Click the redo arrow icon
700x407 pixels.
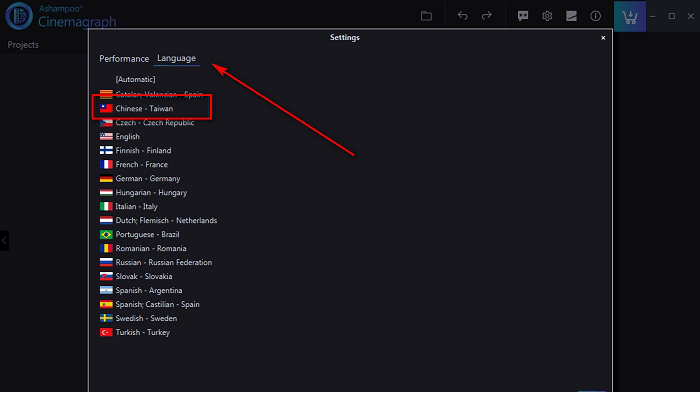(487, 16)
